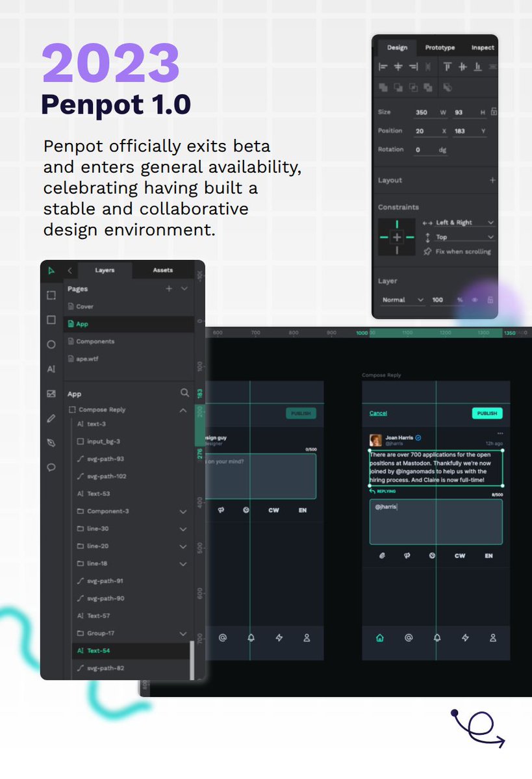Image resolution: width=532 pixels, height=779 pixels.
Task: Click the bright PUBLISH button in the right mockup
Action: pos(487,413)
